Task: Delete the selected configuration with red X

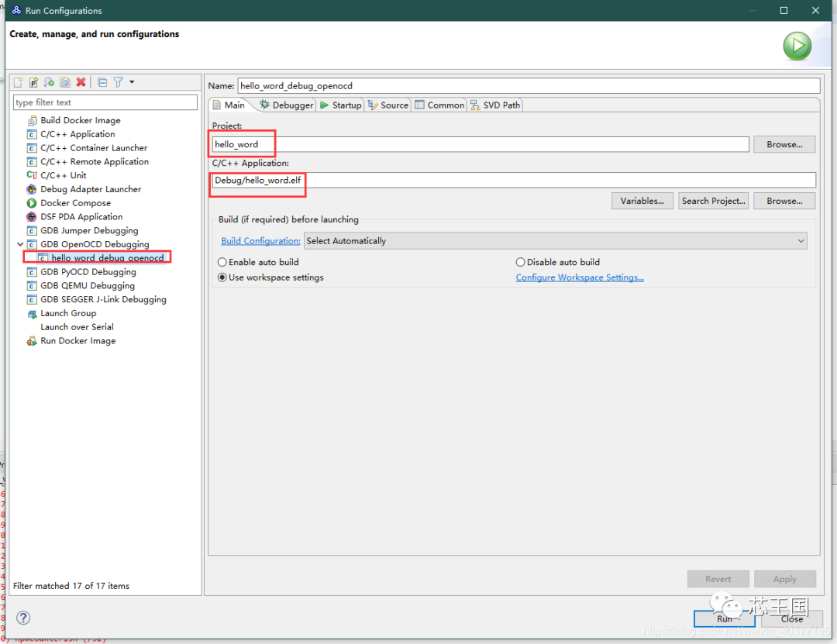Action: pos(81,82)
